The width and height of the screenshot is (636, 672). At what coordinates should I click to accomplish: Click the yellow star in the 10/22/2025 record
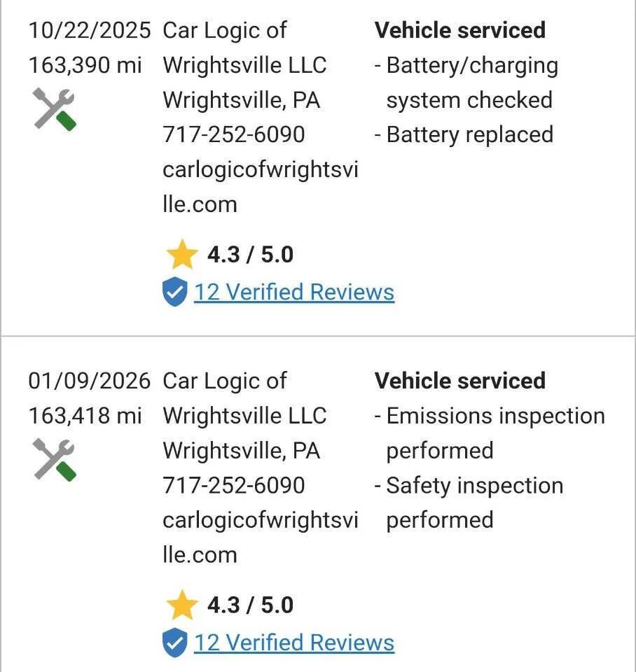[182, 254]
